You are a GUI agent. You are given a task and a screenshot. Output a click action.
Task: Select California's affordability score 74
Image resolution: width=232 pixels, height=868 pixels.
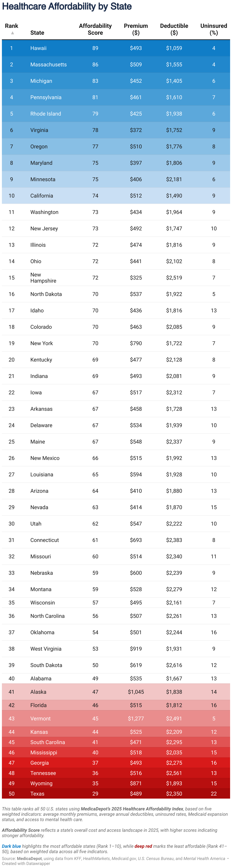(x=95, y=196)
